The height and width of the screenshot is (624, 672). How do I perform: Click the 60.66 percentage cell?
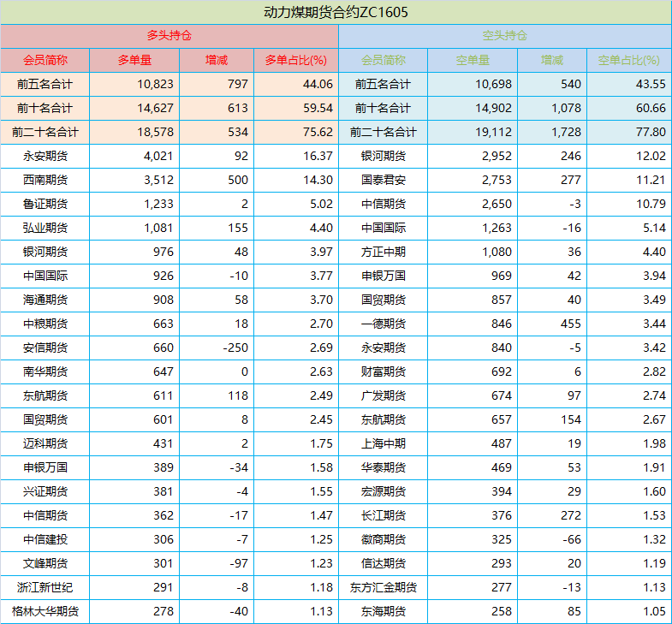(x=651, y=108)
